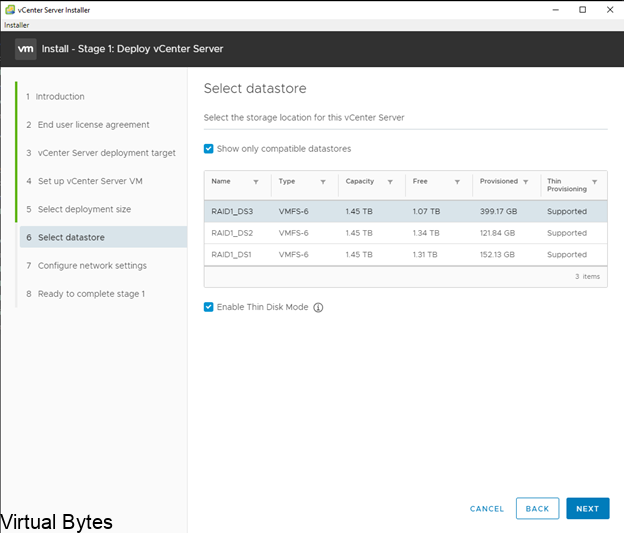Click the Name column filter icon

point(256,182)
